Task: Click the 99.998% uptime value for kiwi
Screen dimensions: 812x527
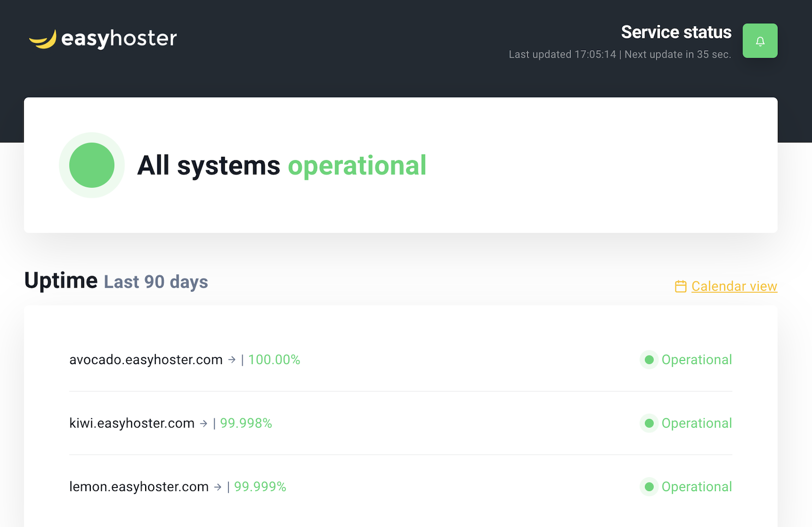Action: [x=246, y=423]
